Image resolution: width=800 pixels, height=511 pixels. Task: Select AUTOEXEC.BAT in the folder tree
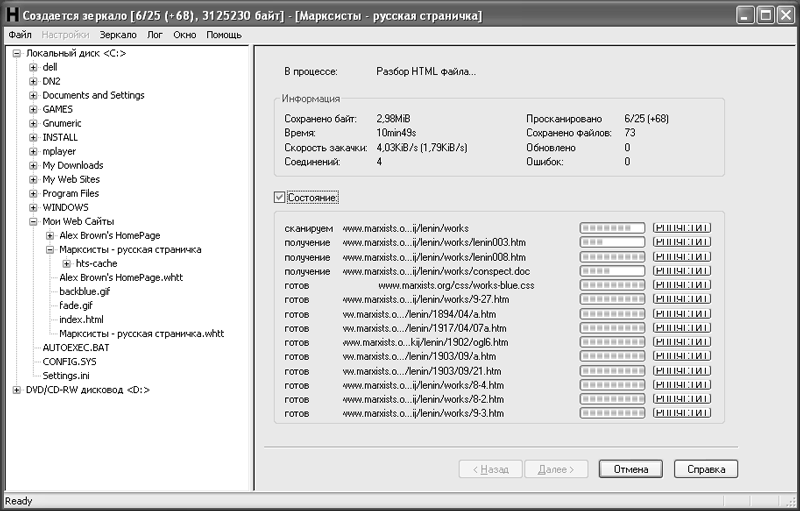tap(76, 348)
